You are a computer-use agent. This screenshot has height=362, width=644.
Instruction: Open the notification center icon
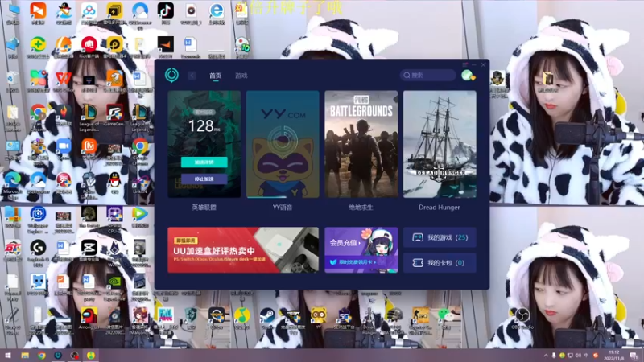634,356
